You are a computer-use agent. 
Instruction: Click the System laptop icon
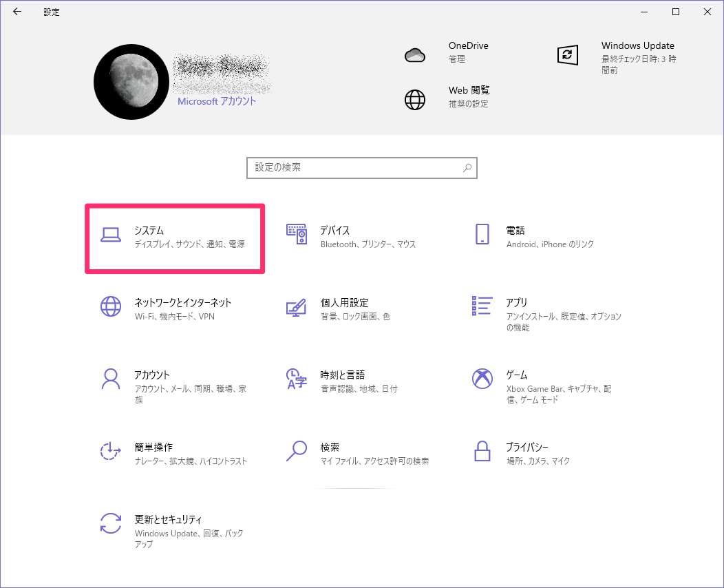[111, 235]
